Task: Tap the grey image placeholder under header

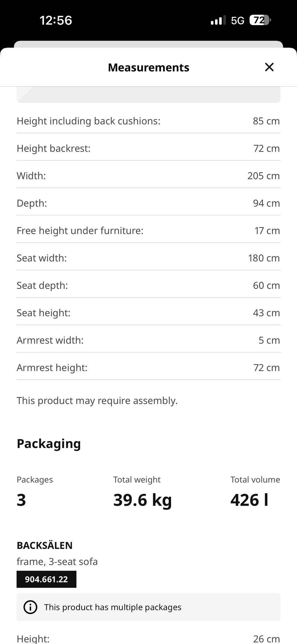Action: click(x=148, y=95)
